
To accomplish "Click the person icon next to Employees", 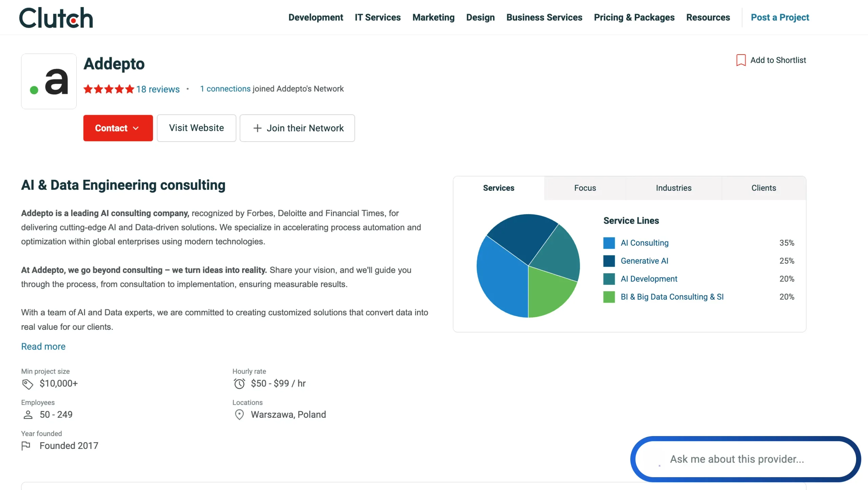I will click(28, 414).
